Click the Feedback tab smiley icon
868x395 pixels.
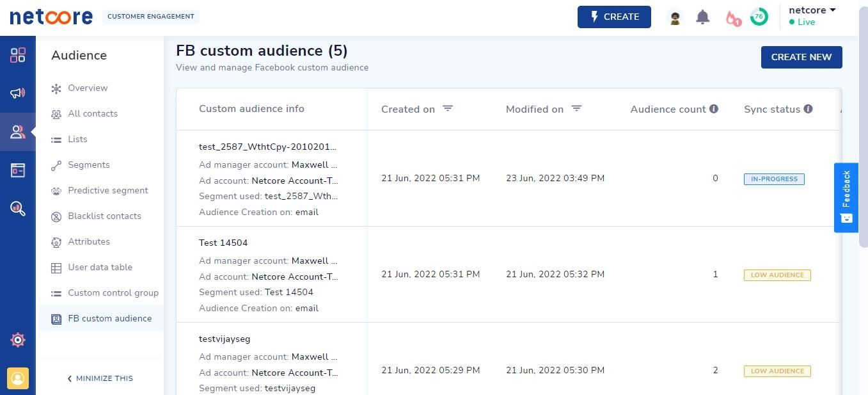846,218
